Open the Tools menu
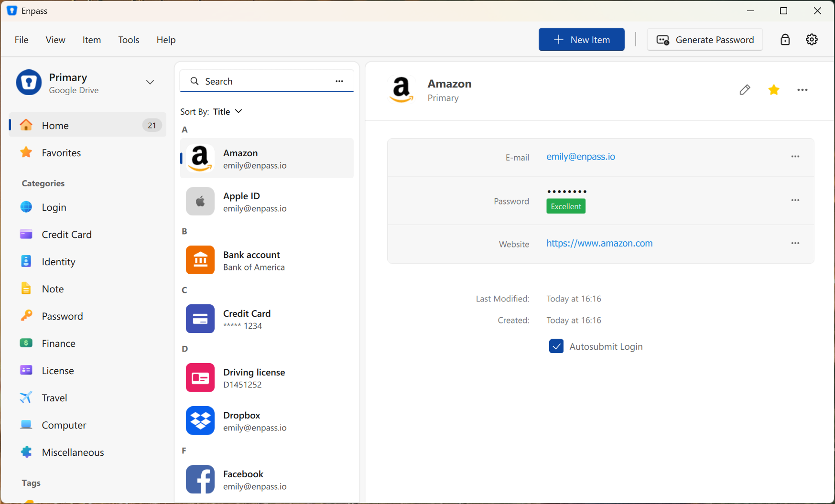Viewport: 835px width, 504px height. pos(129,40)
